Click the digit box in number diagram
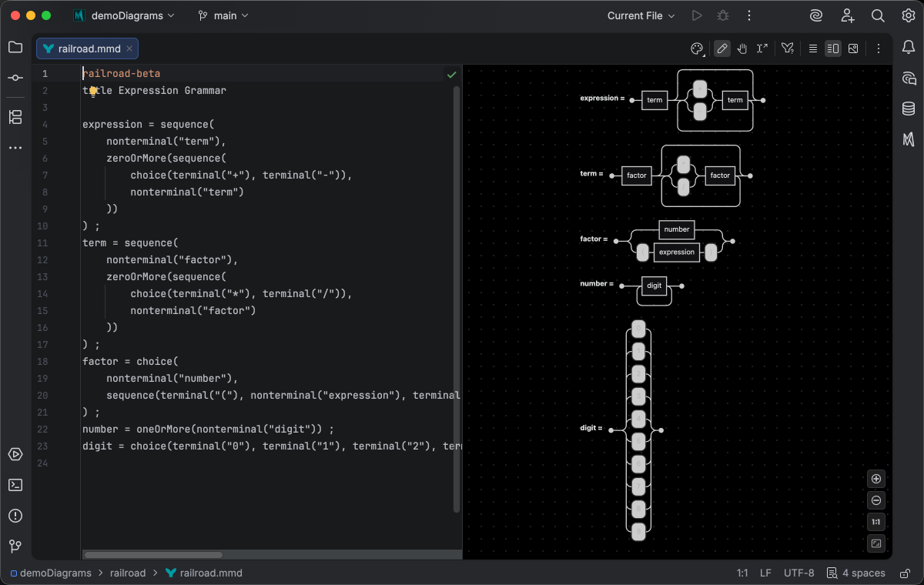 point(654,286)
